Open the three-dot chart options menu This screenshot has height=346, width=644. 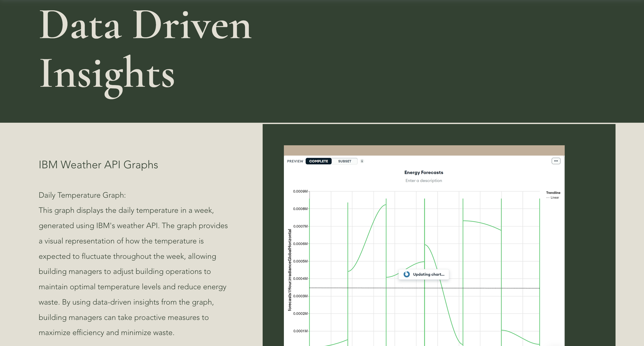[556, 161]
